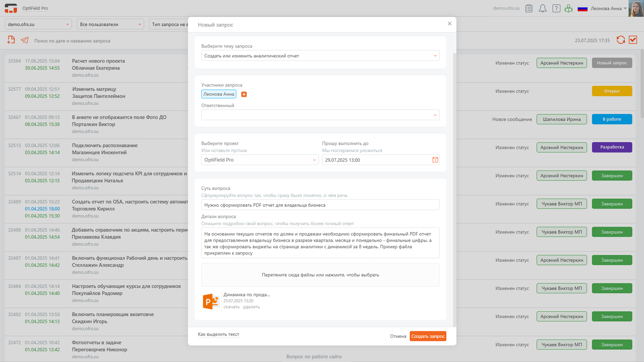The height and width of the screenshot is (362, 644).
Task: Open the help question mark icon
Action: pyautogui.click(x=556, y=8)
